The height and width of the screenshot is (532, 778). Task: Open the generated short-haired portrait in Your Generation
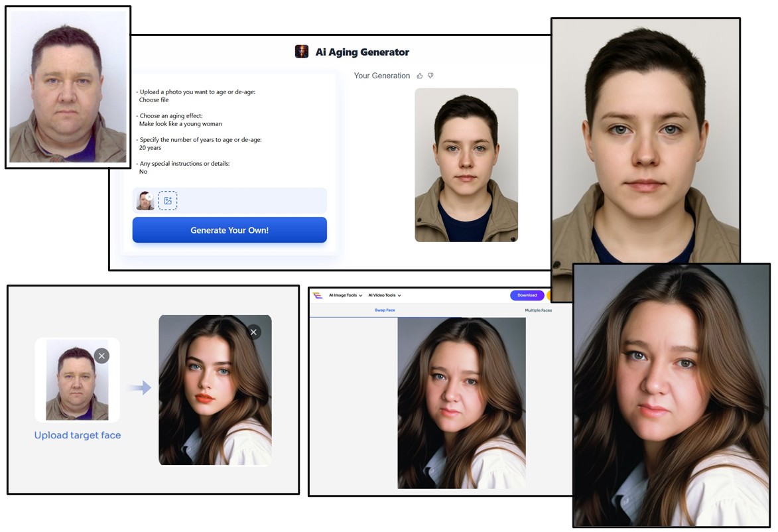(x=466, y=165)
